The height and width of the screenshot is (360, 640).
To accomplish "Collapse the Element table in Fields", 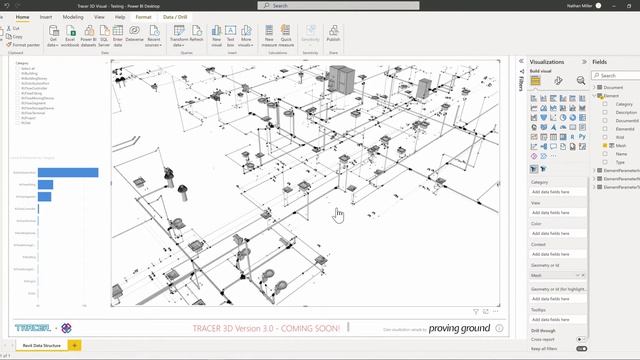I will pyautogui.click(x=594, y=96).
